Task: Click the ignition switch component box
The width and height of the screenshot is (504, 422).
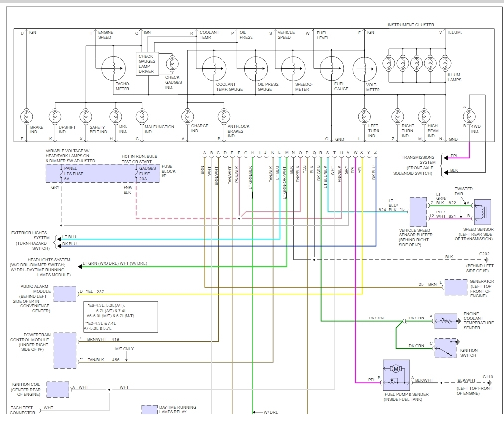Action: tap(446, 348)
